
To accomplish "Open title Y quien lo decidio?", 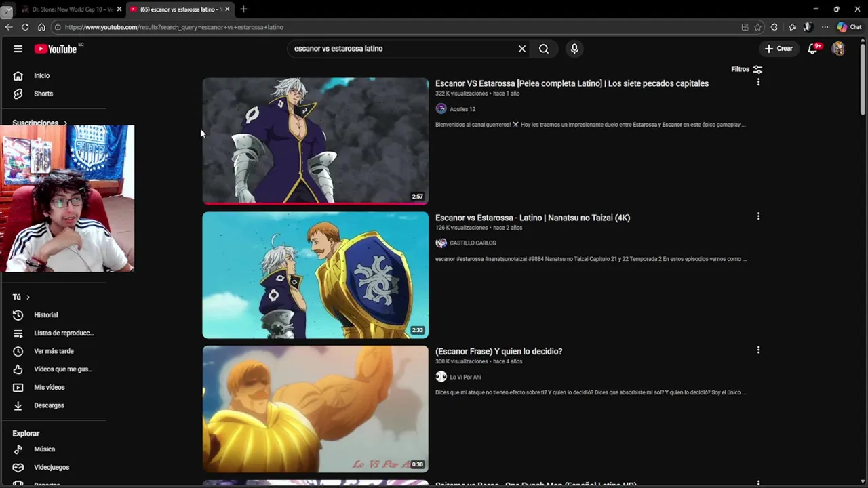I will pyautogui.click(x=498, y=351).
